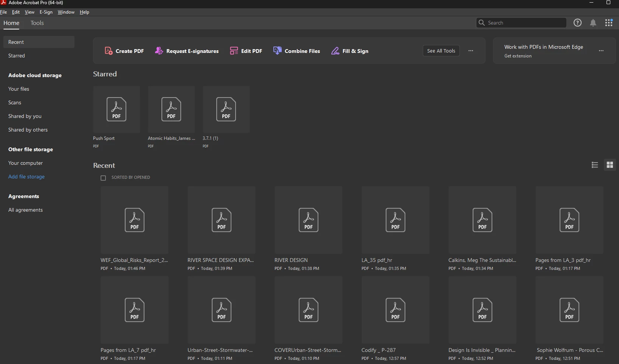Open the File menu
Viewport: 619px width, 364px height.
coord(4,12)
